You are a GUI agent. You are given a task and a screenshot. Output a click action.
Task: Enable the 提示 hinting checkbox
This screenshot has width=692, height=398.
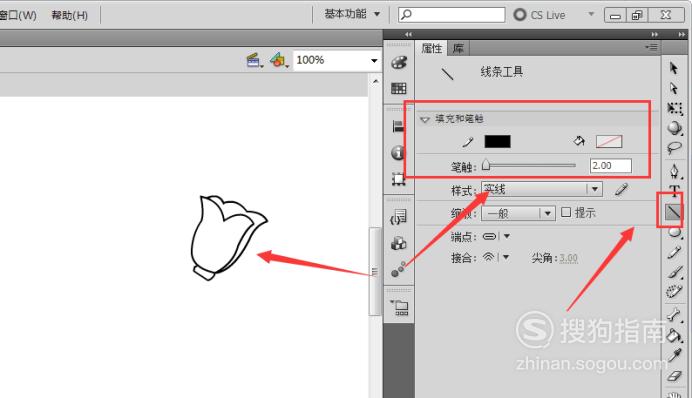point(566,212)
